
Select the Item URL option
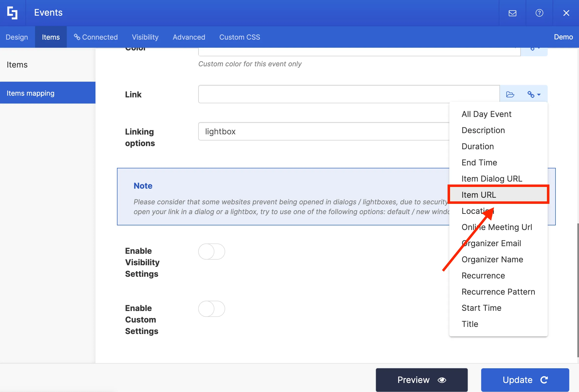(498, 195)
